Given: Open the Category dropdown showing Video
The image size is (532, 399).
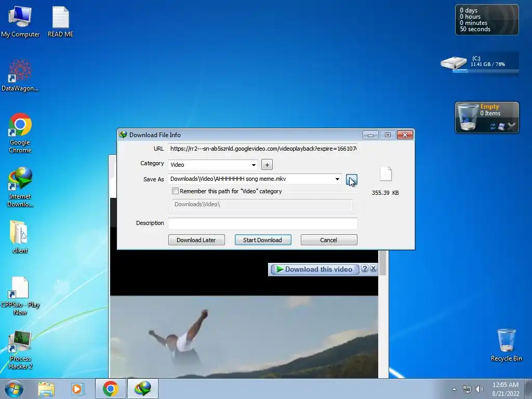Looking at the screenshot, I should point(213,165).
